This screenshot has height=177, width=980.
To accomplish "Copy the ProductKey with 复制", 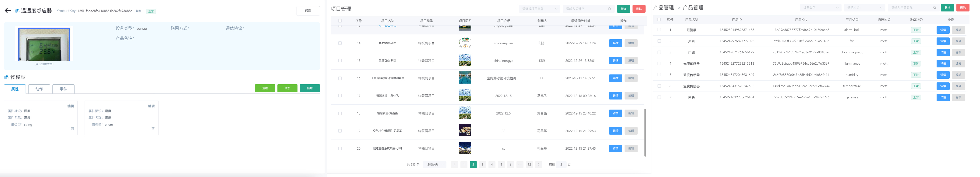I will (138, 11).
